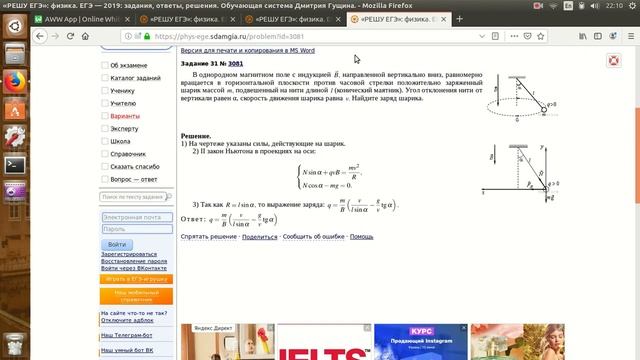Click the Пароль password field
640x360 pixels.
[137, 229]
